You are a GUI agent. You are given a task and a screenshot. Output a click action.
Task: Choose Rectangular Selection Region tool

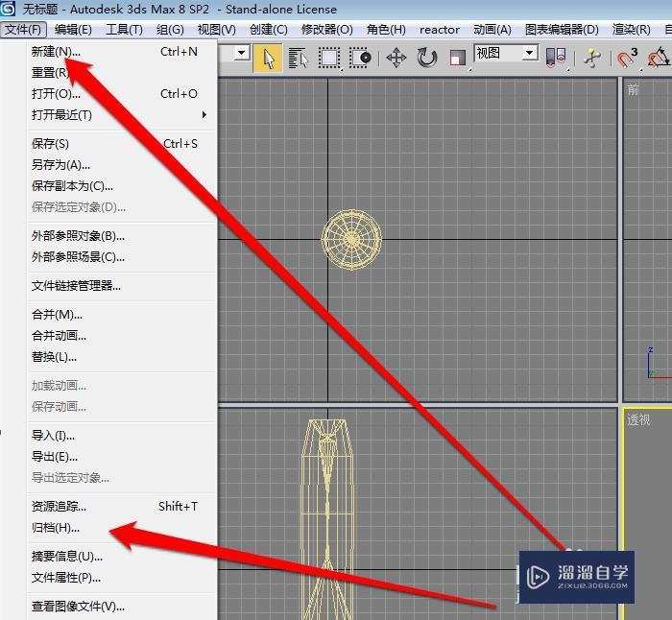point(329,58)
